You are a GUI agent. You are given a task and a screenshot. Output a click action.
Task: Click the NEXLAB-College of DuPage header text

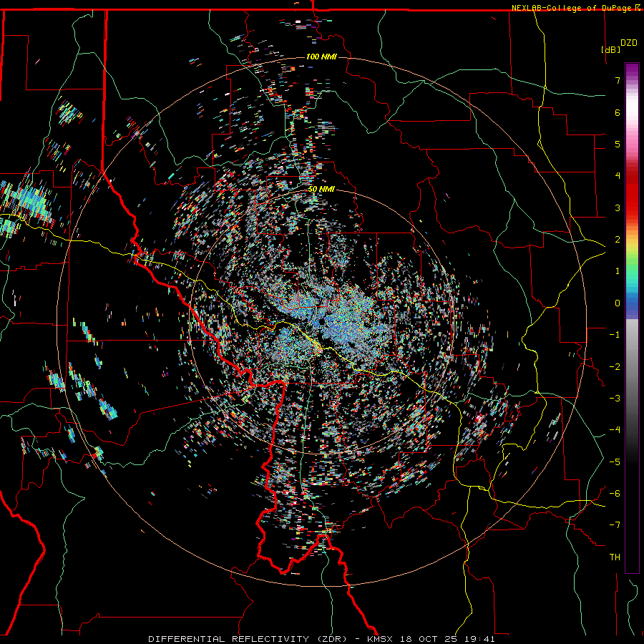[571, 8]
